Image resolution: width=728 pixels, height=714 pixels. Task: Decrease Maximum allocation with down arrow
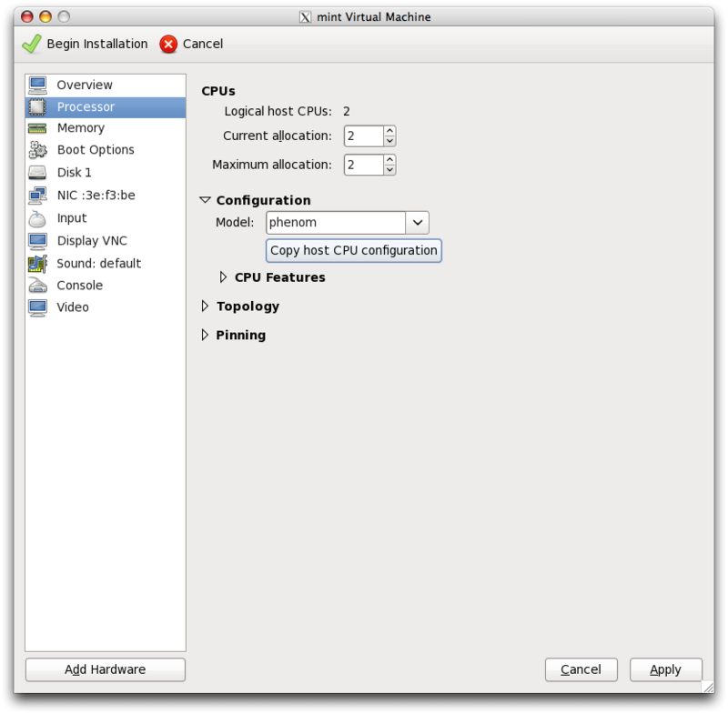[390, 170]
